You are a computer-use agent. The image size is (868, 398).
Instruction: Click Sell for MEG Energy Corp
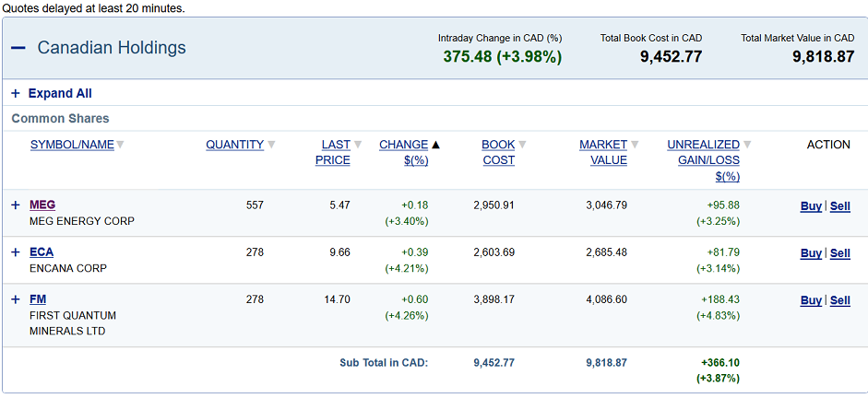click(x=840, y=206)
